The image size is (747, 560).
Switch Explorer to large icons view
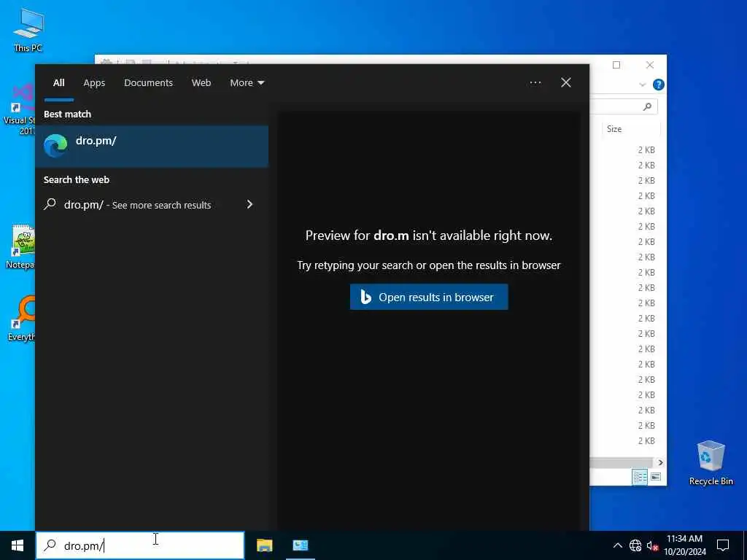point(656,477)
